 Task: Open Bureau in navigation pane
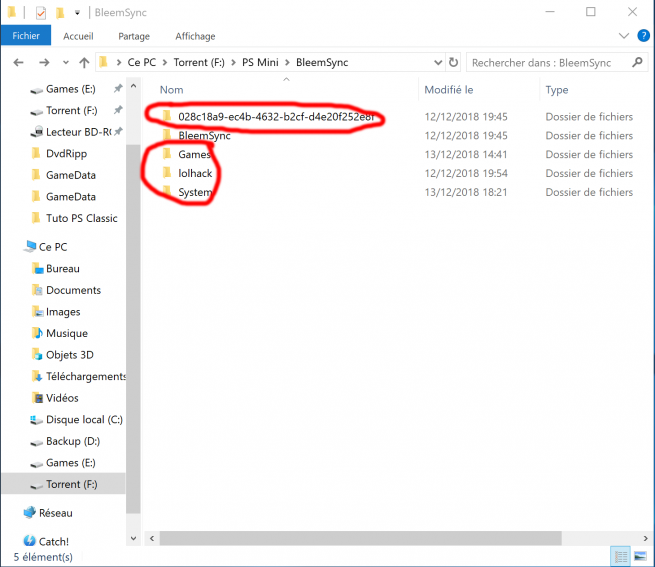click(63, 269)
